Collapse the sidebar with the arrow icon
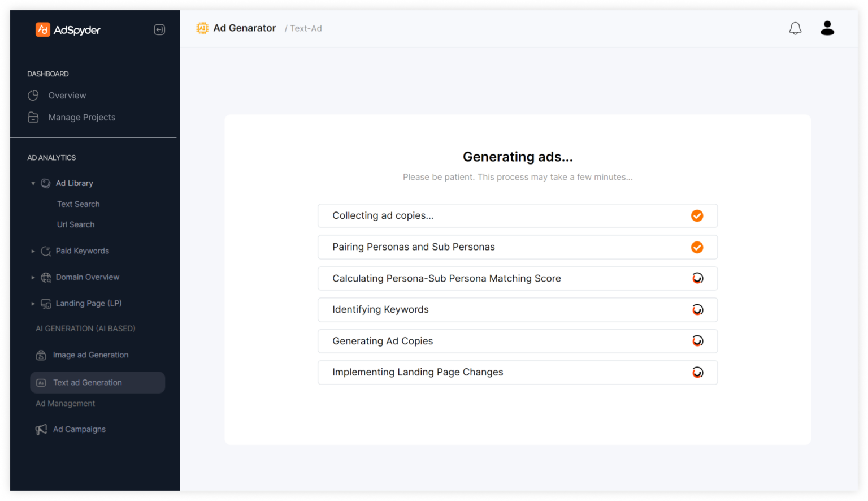The width and height of the screenshot is (868, 501). point(159,29)
